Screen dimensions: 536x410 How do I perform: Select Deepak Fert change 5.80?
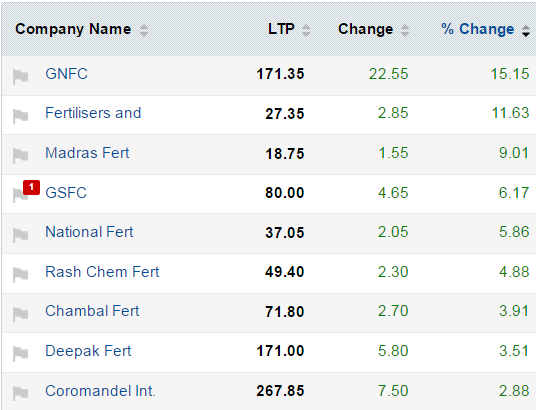point(393,351)
